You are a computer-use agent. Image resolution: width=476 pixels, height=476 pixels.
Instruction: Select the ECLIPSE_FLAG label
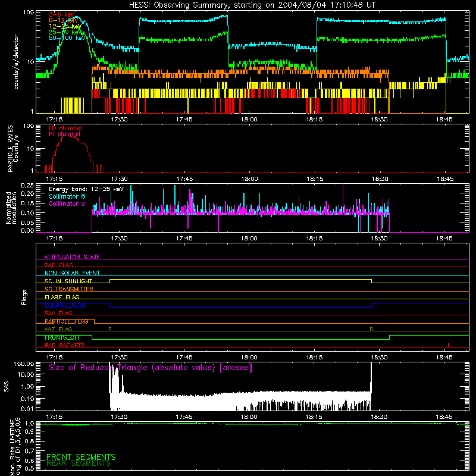click(65, 305)
